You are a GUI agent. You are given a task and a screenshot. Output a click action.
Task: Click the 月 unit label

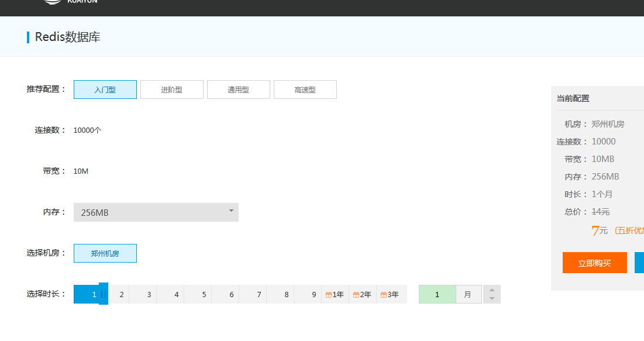click(x=469, y=295)
